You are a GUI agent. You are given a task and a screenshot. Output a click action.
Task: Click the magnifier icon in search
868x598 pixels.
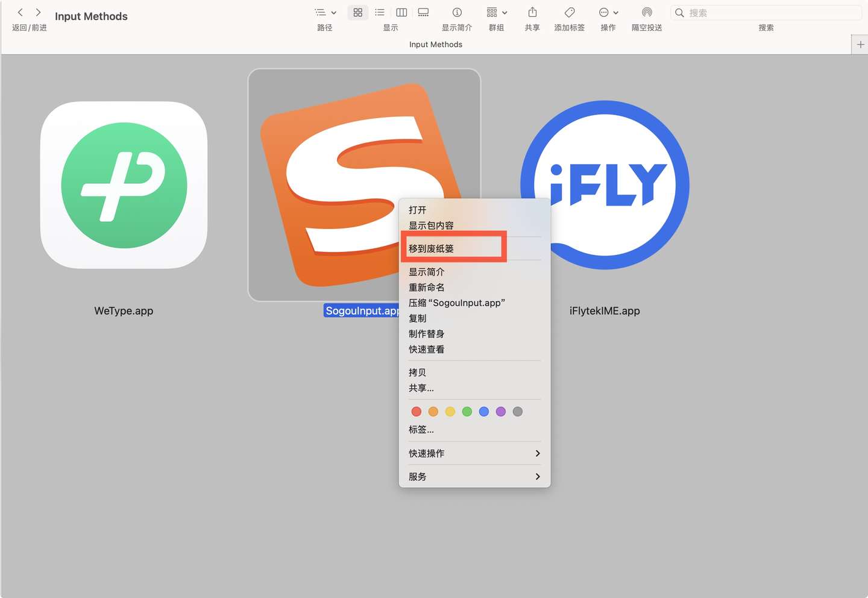[679, 13]
